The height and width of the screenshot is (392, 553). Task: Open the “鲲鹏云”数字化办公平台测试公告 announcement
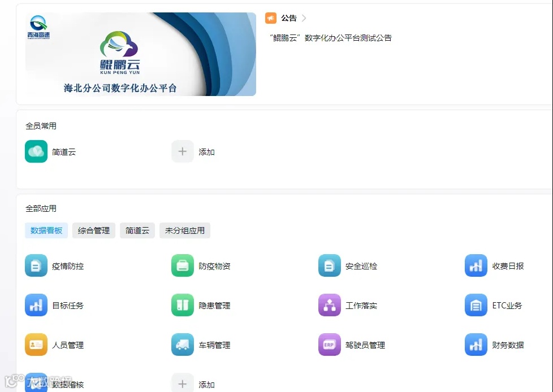click(x=330, y=38)
